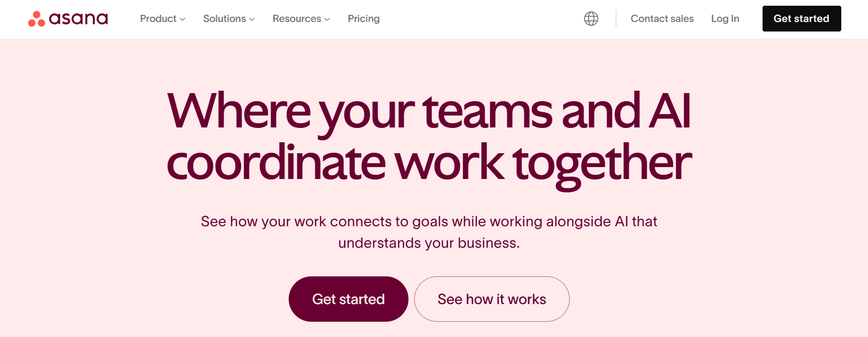Click the headline line "Where your teams and AI"

pos(429,111)
